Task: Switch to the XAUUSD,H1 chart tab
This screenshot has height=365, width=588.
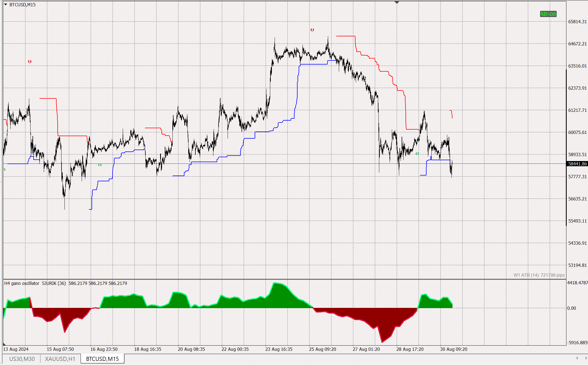Action: [x=60, y=359]
